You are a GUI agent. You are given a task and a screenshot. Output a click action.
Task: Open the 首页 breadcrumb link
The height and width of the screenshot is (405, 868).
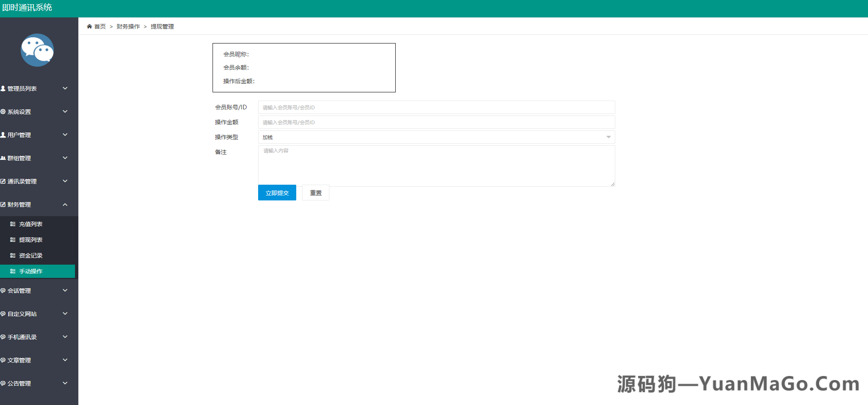99,26
